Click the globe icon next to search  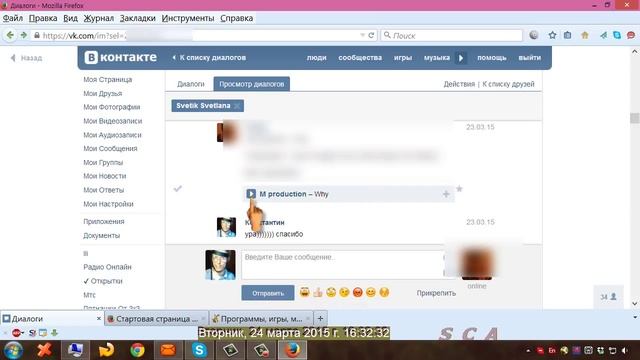tap(534, 36)
